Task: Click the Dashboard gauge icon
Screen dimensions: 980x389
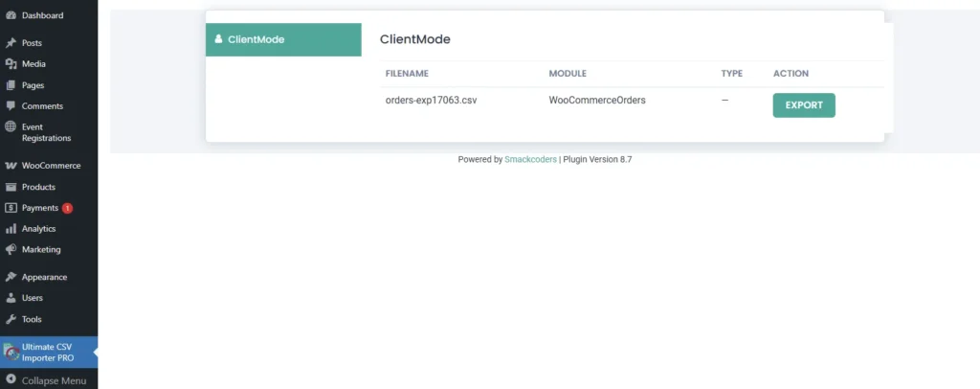Action: click(x=11, y=15)
